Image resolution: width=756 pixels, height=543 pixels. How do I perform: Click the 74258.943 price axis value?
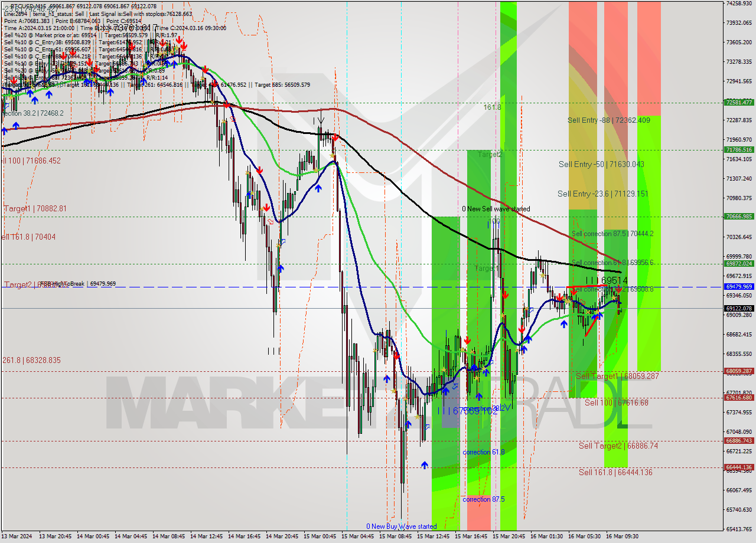[x=739, y=4]
